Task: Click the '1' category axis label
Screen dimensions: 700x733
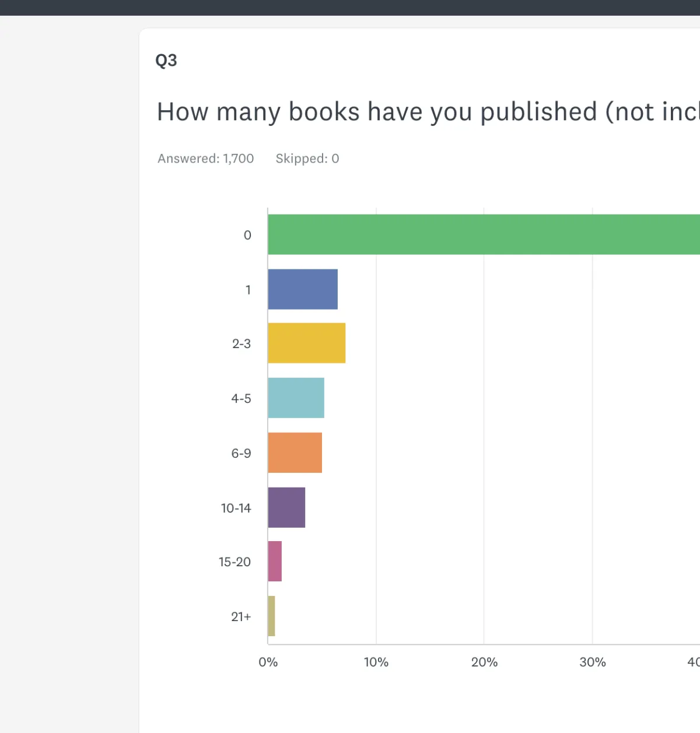Action: point(249,290)
